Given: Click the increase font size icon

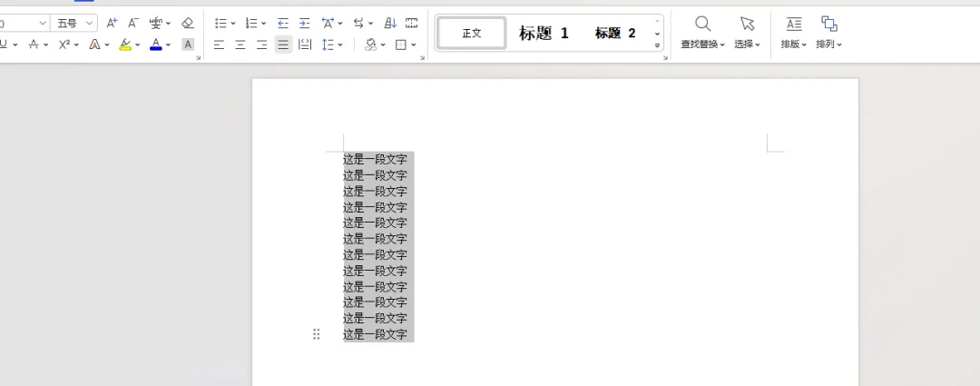Looking at the screenshot, I should tap(112, 23).
